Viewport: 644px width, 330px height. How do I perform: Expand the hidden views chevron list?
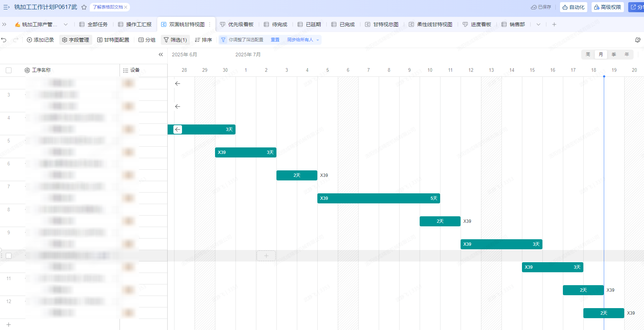point(538,24)
